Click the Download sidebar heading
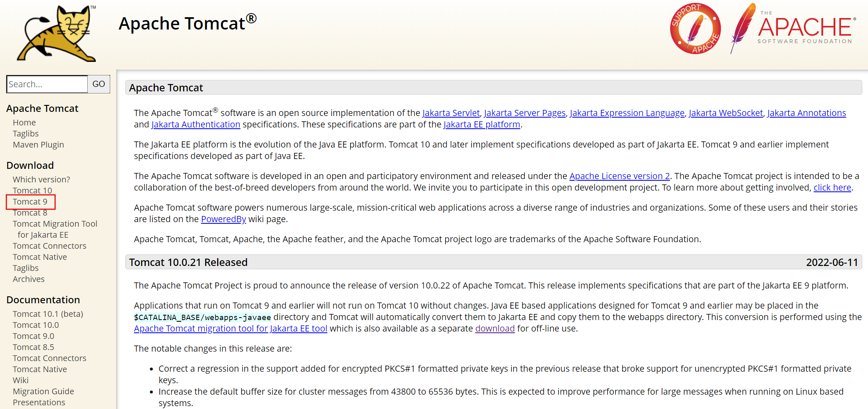This screenshot has width=868, height=409. coord(30,165)
